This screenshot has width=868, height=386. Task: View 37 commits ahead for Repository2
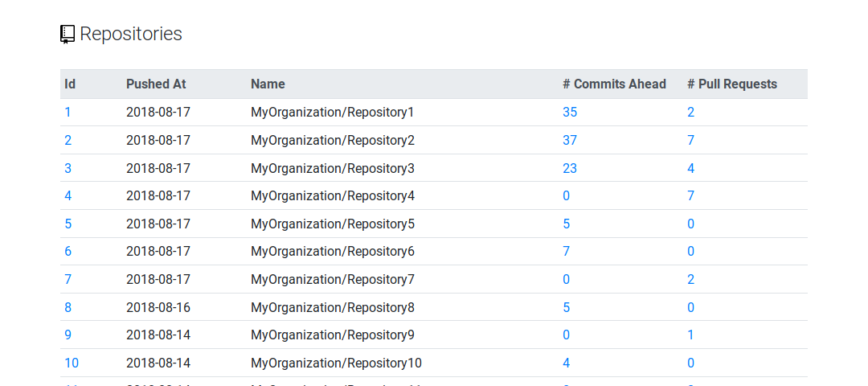click(x=570, y=140)
